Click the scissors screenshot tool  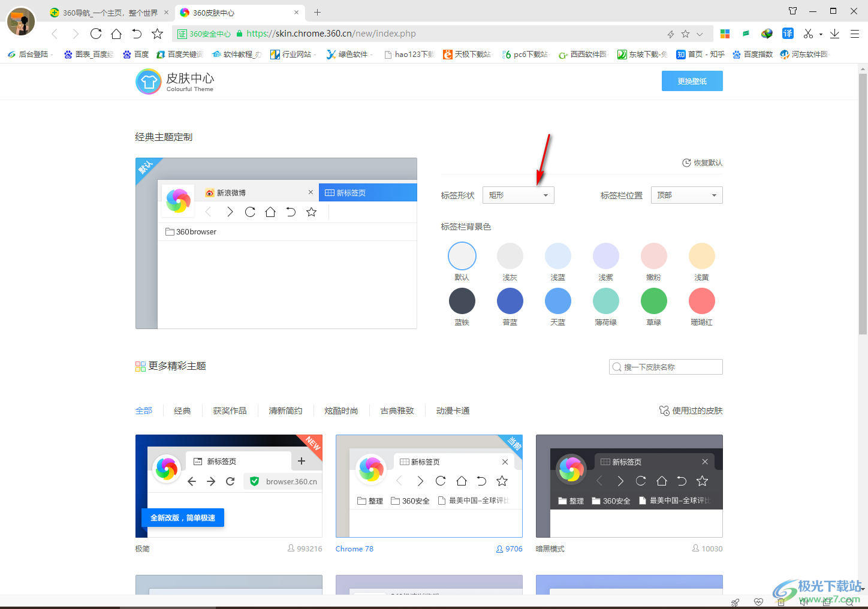click(x=808, y=34)
